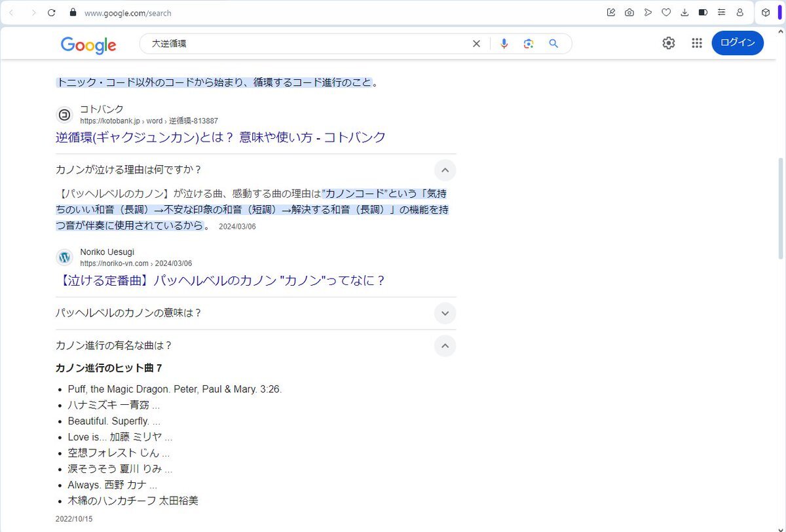Click the padlock site security icon
The height and width of the screenshot is (532, 786).
tap(73, 12)
